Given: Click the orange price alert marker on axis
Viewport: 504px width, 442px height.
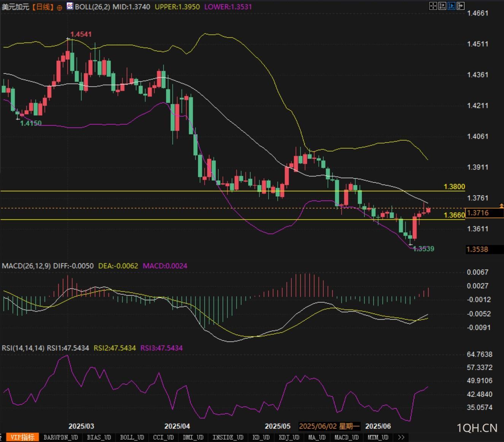Looking at the screenshot, I should (x=501, y=206).
